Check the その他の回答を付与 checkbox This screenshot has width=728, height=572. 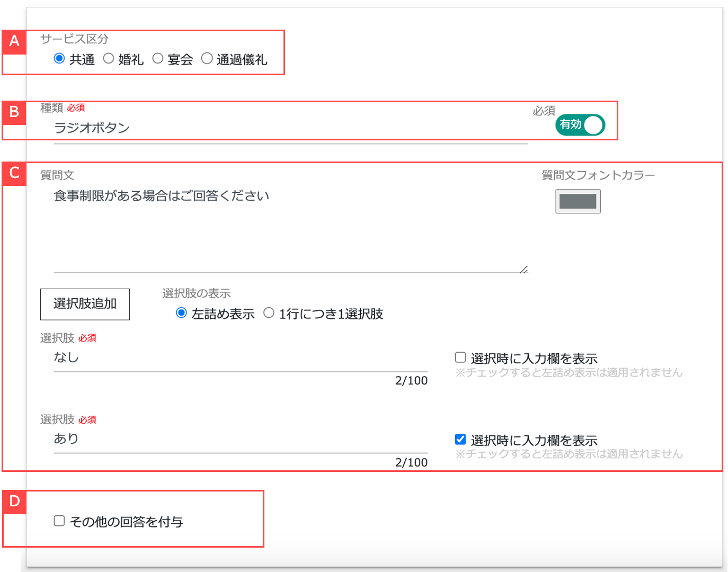point(59,521)
